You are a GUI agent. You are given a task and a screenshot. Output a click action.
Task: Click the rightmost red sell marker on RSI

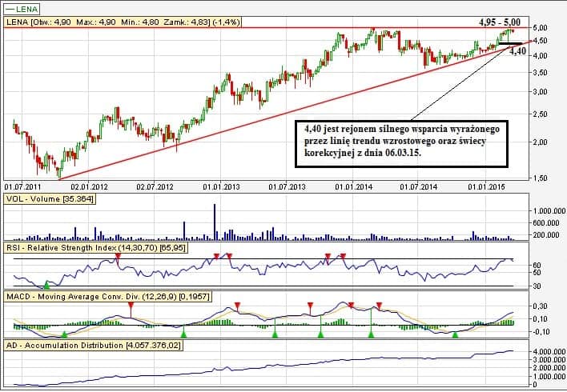tap(344, 256)
